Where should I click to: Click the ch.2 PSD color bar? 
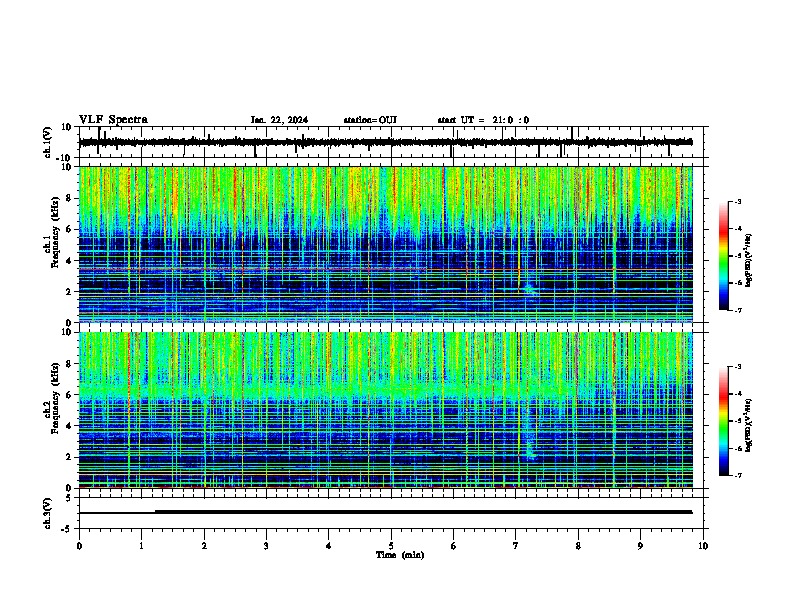click(724, 421)
